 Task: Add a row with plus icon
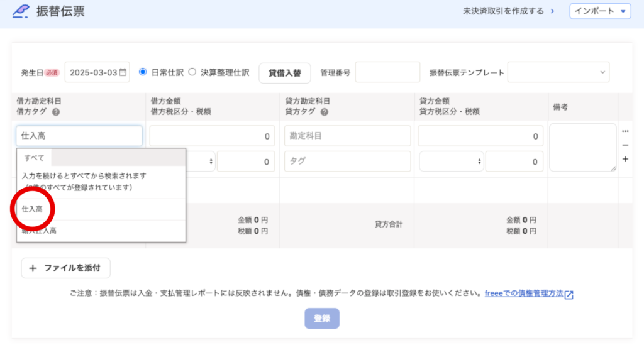point(625,159)
